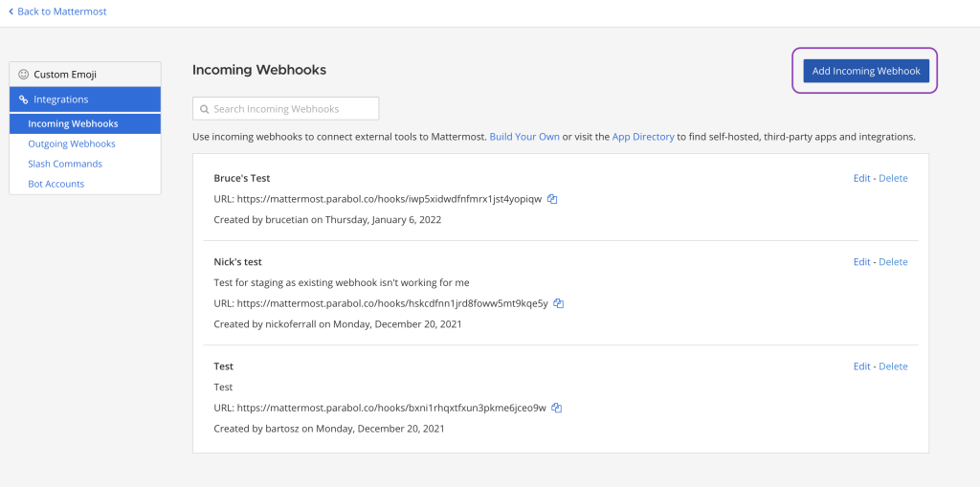The height and width of the screenshot is (487, 980).
Task: Select Incoming Webhooks in sidebar
Action: (85, 123)
